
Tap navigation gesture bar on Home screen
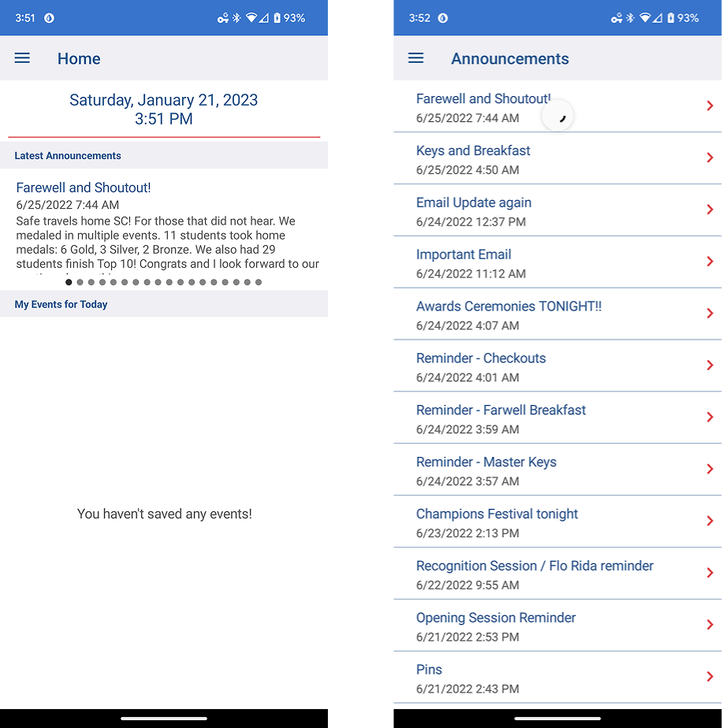point(163,719)
